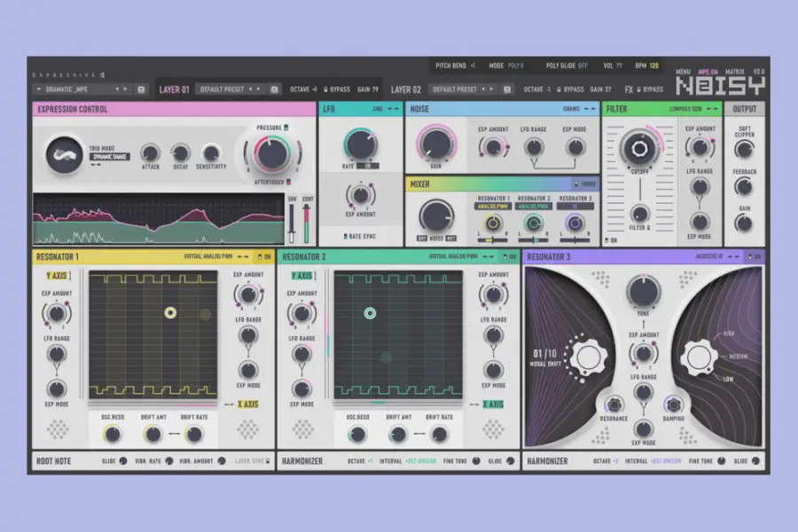Open the LFO SINE waveform selector

[379, 108]
